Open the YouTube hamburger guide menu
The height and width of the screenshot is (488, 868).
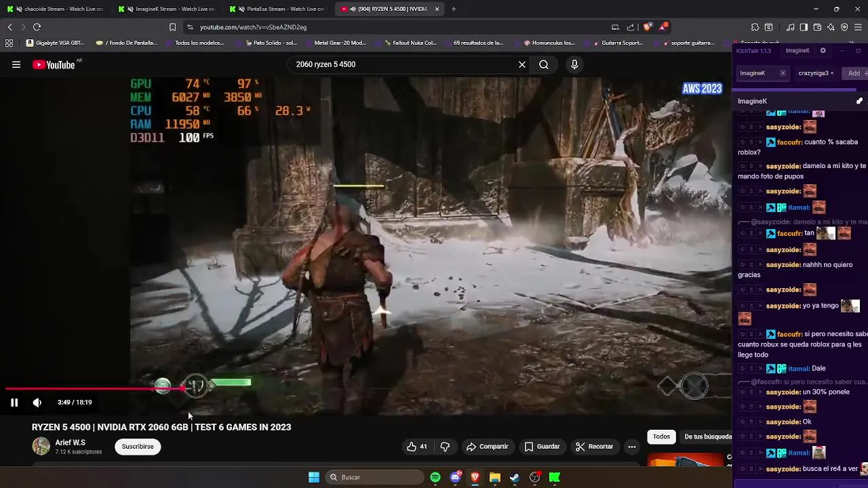(x=16, y=64)
